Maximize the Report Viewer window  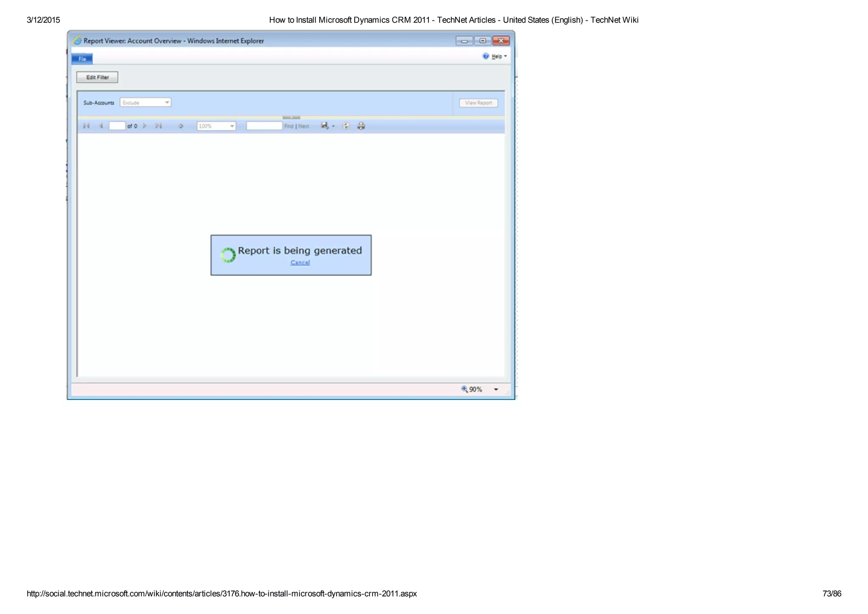pos(483,41)
